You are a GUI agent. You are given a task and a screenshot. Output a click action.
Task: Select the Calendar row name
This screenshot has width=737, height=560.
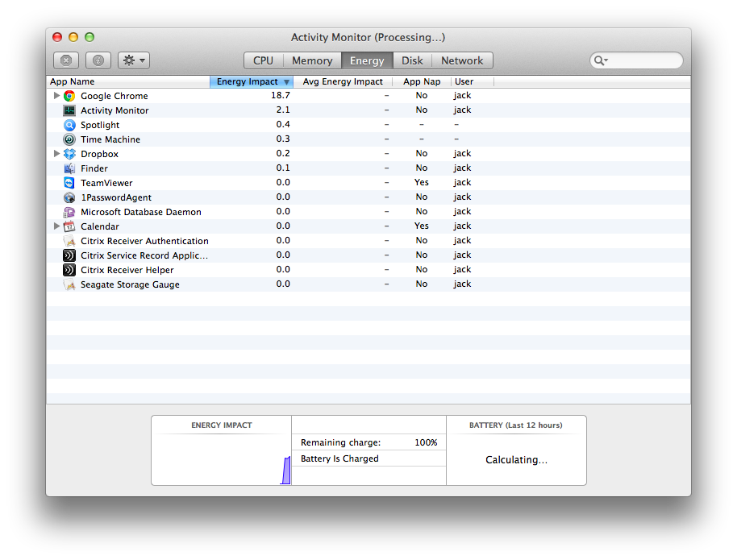[100, 226]
